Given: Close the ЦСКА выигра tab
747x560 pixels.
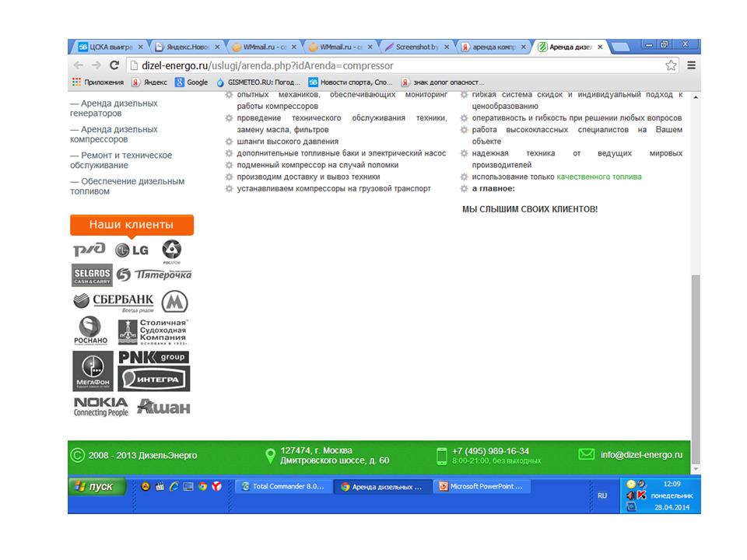Looking at the screenshot, I should point(141,47).
